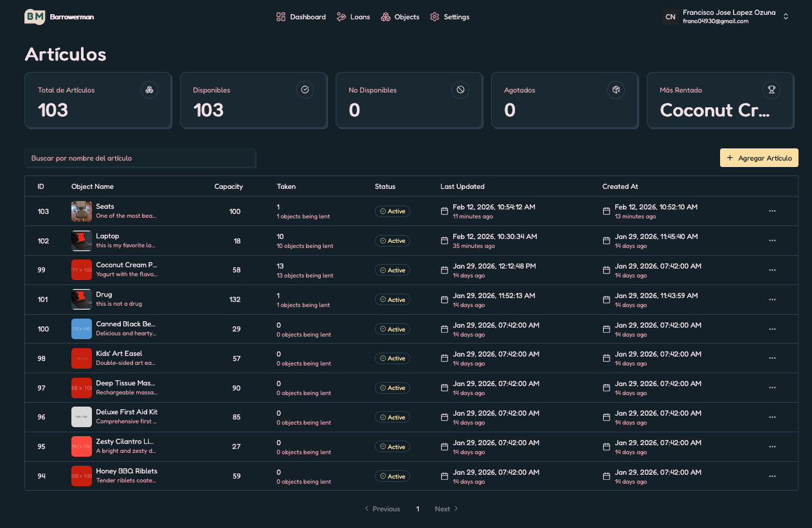
Task: Click the Agotados card icon
Action: coord(616,90)
